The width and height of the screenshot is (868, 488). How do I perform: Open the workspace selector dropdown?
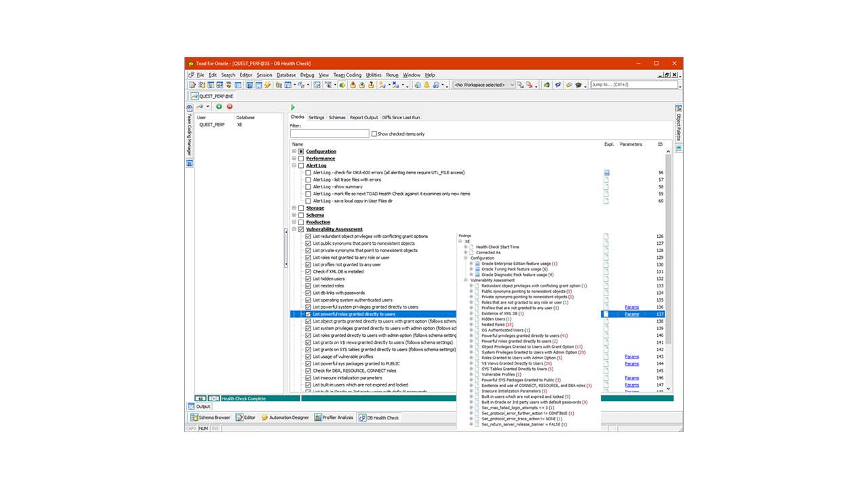point(512,85)
